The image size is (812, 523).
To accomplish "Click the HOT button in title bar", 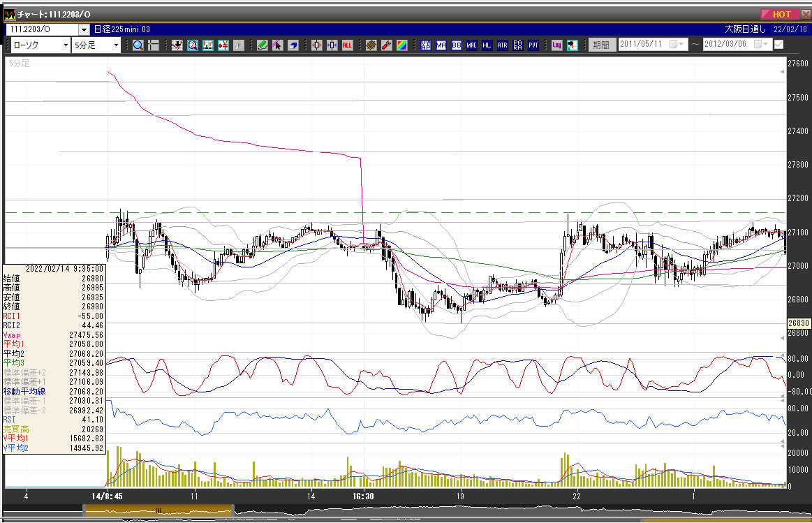I will [x=780, y=14].
